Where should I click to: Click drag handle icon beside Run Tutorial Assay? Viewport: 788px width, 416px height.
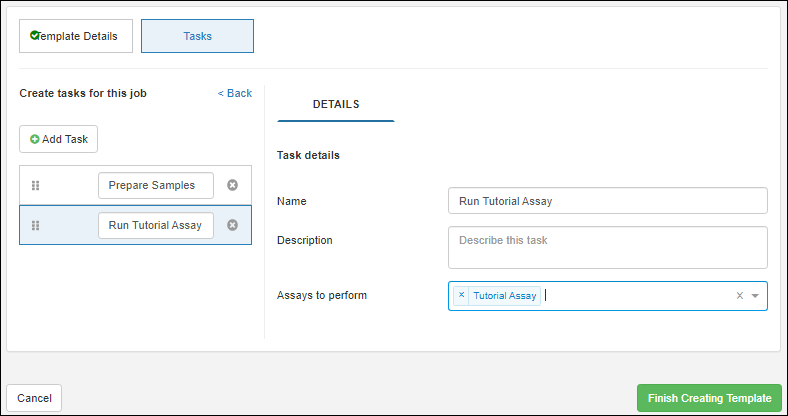35,225
